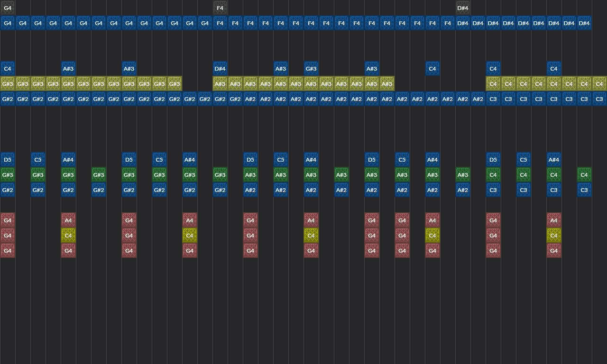Viewport: 607px width, 364px height.
Task: Select the gray G4 chord marker
Action: point(8,8)
